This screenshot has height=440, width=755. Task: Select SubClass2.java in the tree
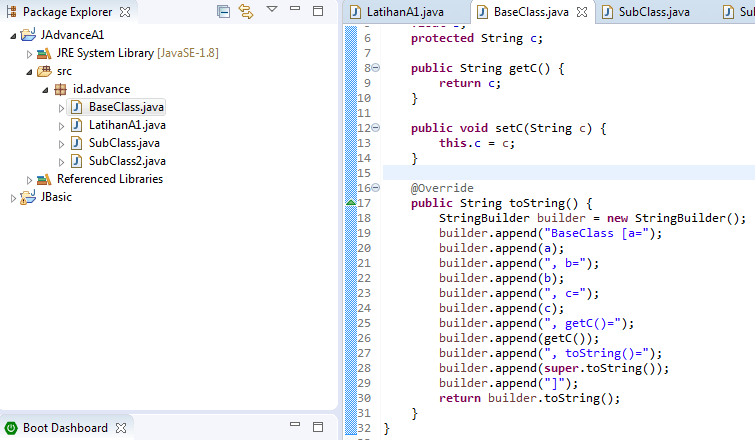click(127, 161)
